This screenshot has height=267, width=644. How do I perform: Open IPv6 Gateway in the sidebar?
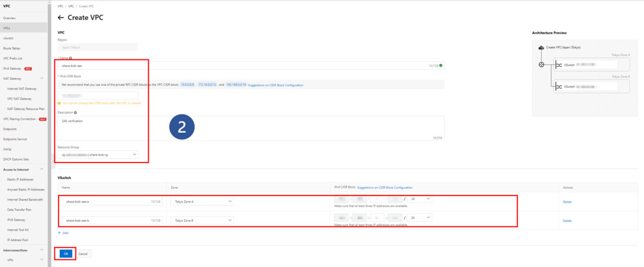[17, 220]
